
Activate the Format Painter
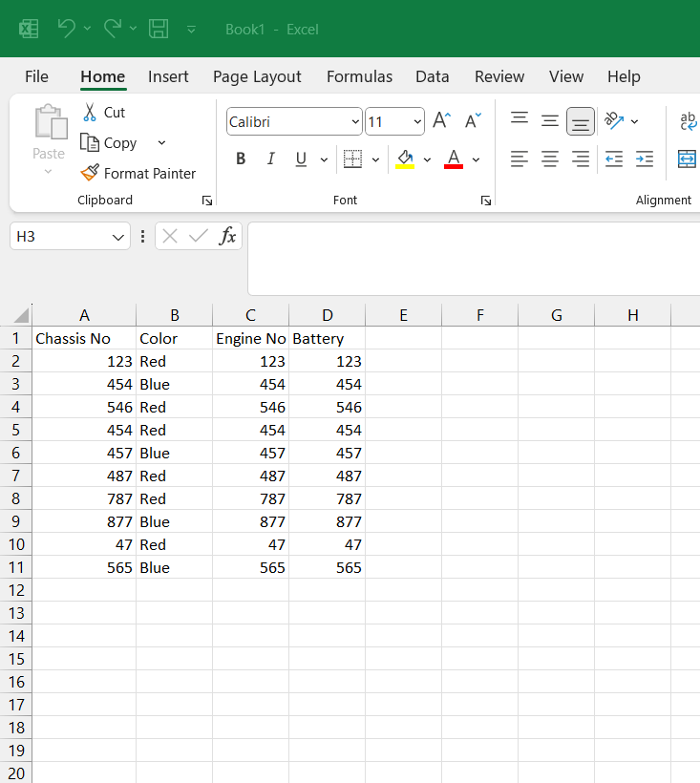138,173
